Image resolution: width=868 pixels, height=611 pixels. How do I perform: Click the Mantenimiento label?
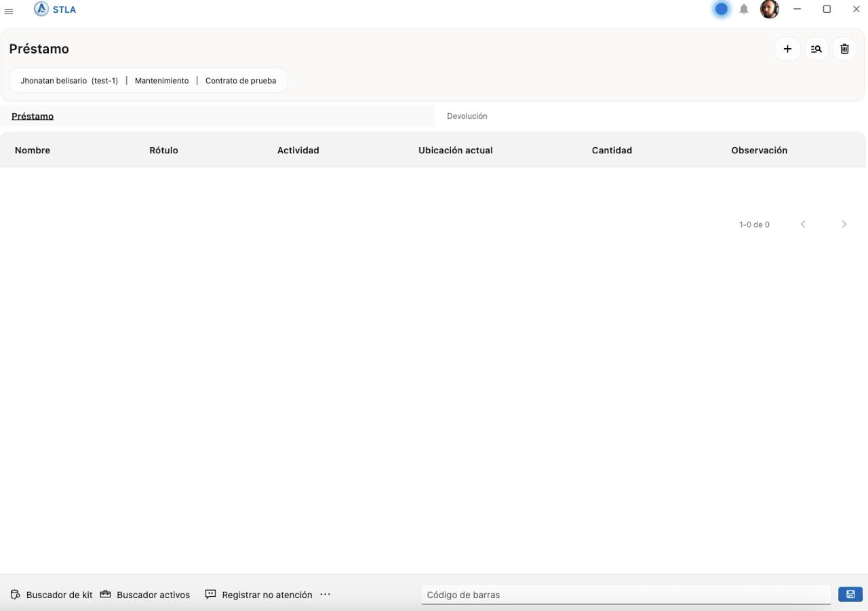[x=161, y=81]
